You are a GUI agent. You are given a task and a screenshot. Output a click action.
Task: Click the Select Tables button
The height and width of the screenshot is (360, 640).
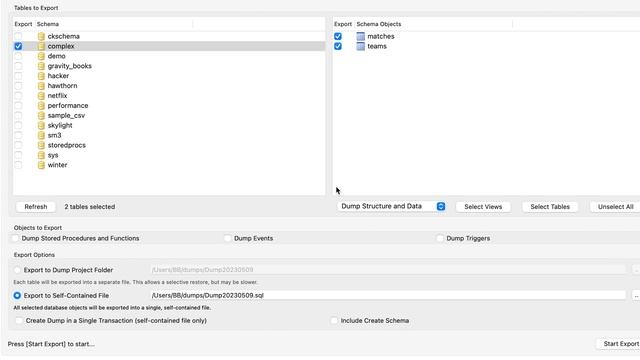tap(550, 207)
